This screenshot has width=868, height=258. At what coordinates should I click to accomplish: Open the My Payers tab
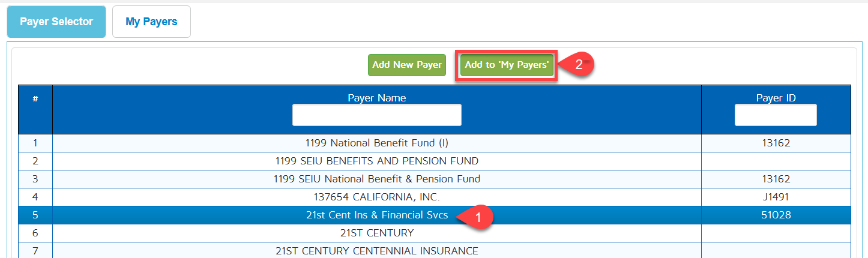click(151, 22)
